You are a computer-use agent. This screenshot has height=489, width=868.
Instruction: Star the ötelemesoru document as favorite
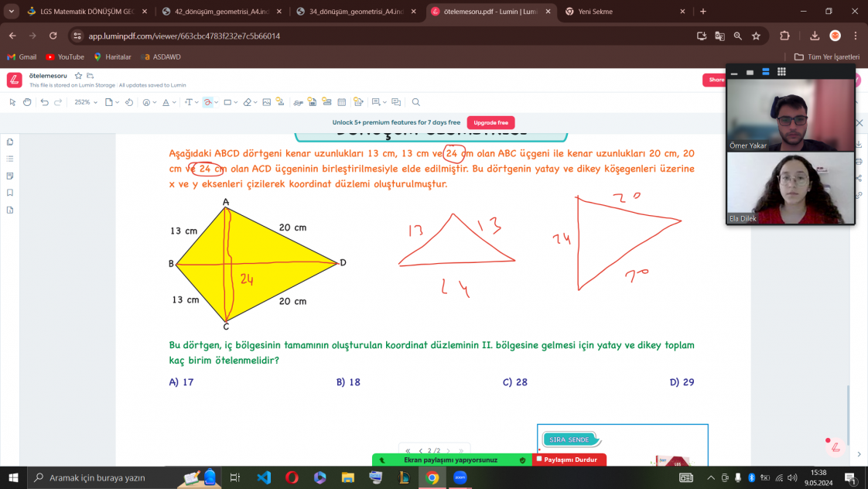coord(78,76)
